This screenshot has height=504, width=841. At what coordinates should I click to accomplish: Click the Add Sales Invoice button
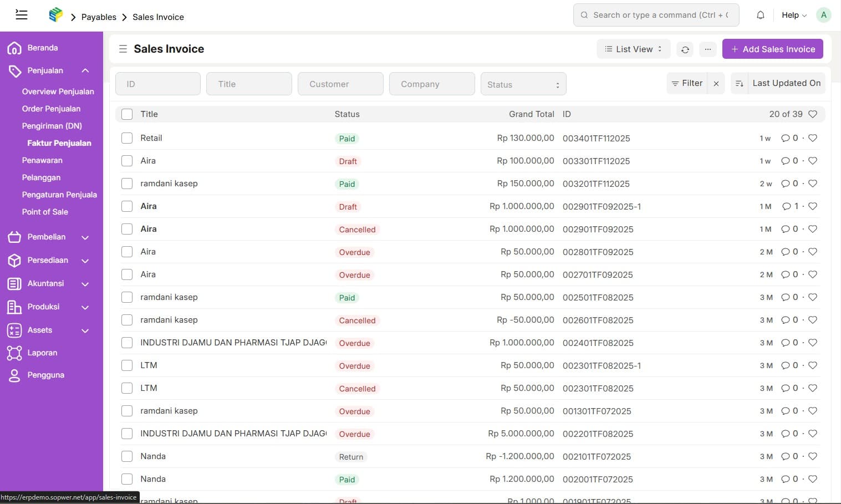point(772,49)
